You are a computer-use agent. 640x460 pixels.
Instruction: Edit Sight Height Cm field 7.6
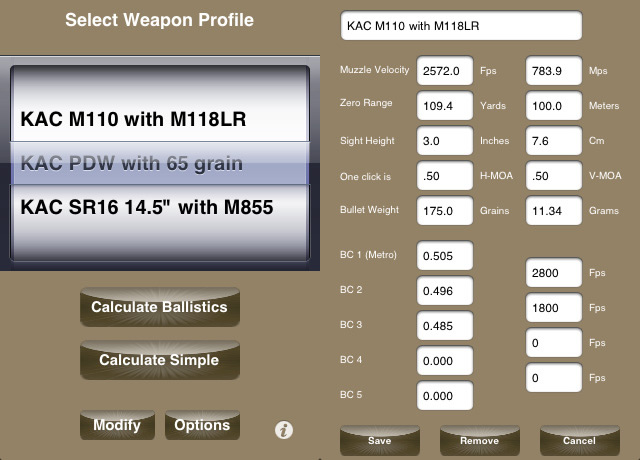coord(554,141)
